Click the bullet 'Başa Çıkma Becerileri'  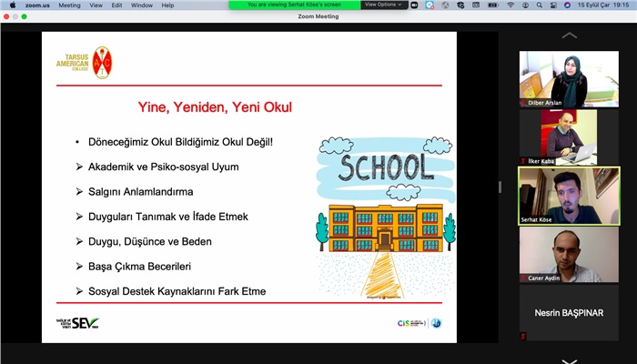coord(139,267)
